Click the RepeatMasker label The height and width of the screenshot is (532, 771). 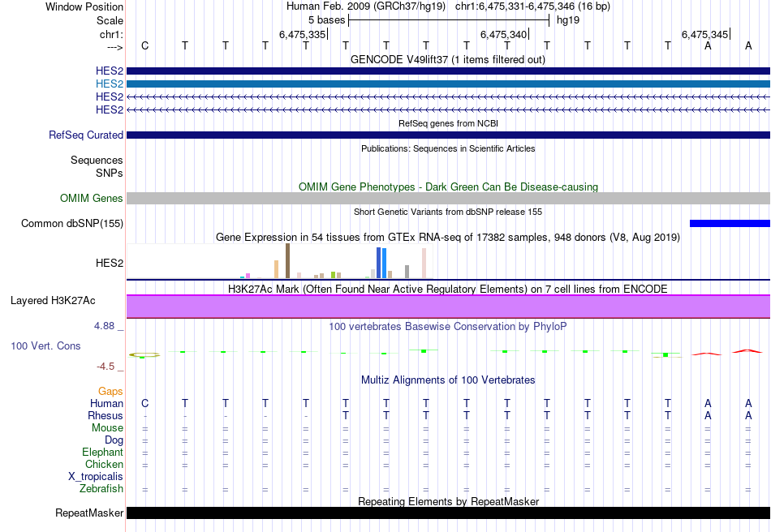pos(89,513)
